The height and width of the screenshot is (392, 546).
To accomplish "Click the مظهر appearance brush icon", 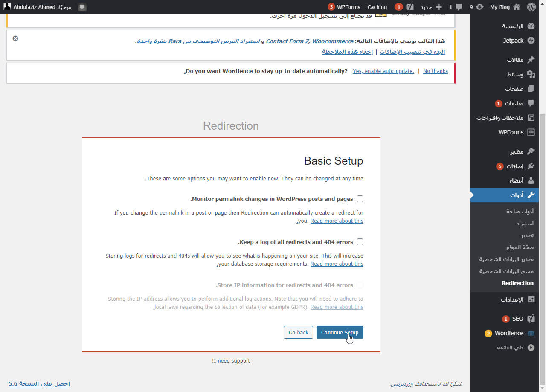I will point(531,151).
